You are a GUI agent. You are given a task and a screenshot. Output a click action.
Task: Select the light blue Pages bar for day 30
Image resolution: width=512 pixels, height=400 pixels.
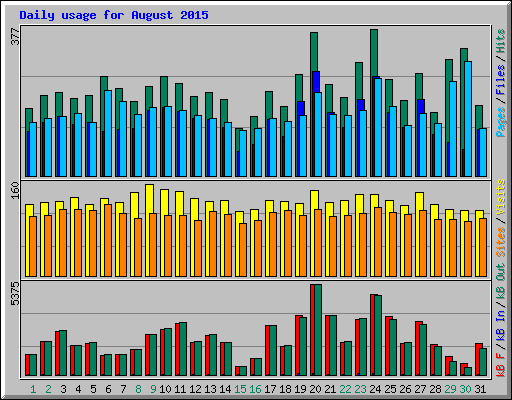468,119
